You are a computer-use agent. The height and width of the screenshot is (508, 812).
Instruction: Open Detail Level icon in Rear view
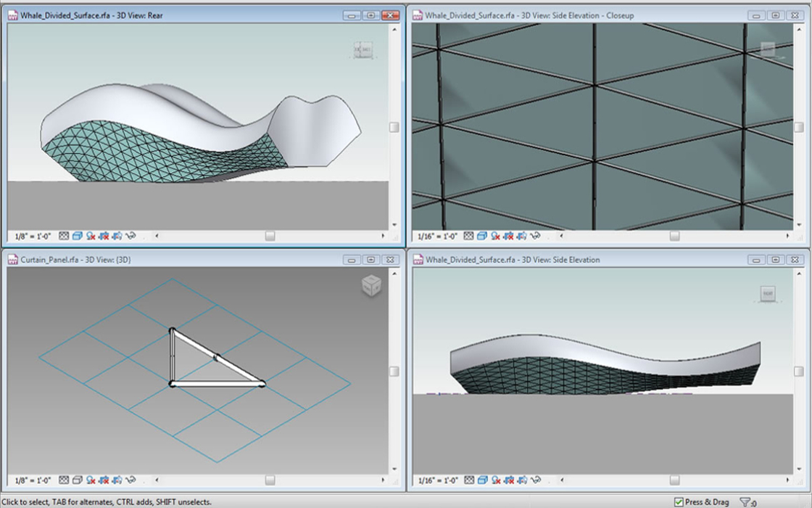tap(63, 236)
